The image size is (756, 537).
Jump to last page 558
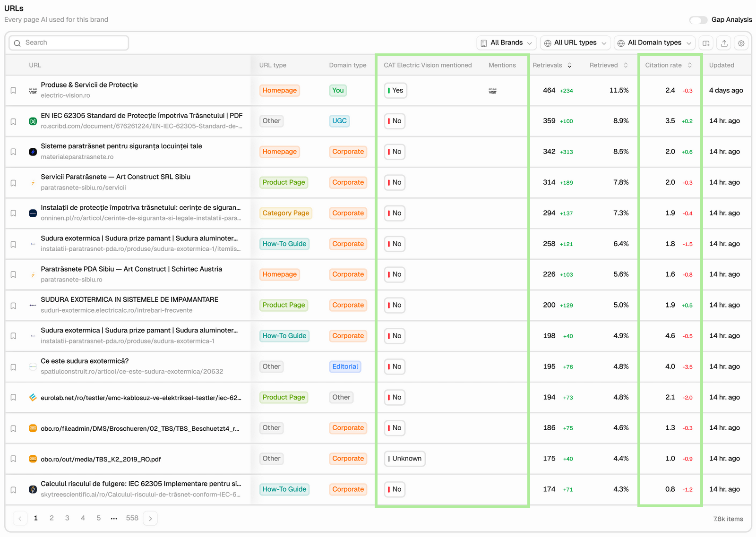tap(132, 518)
